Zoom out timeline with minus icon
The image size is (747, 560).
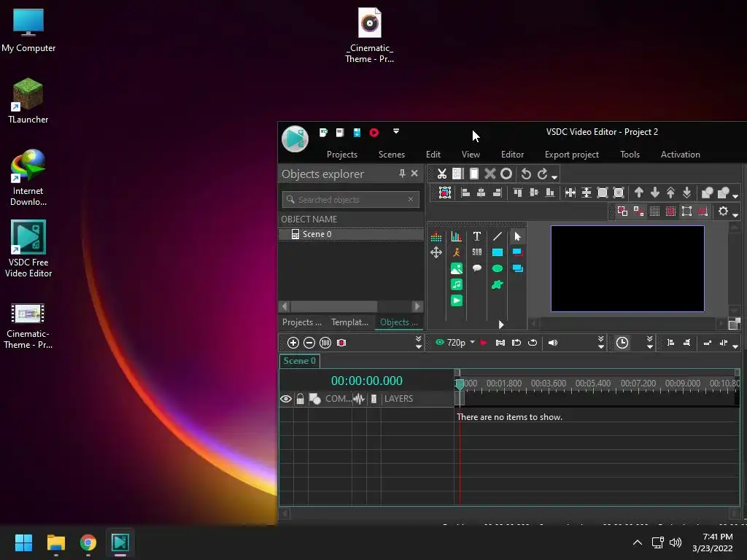[309, 343]
